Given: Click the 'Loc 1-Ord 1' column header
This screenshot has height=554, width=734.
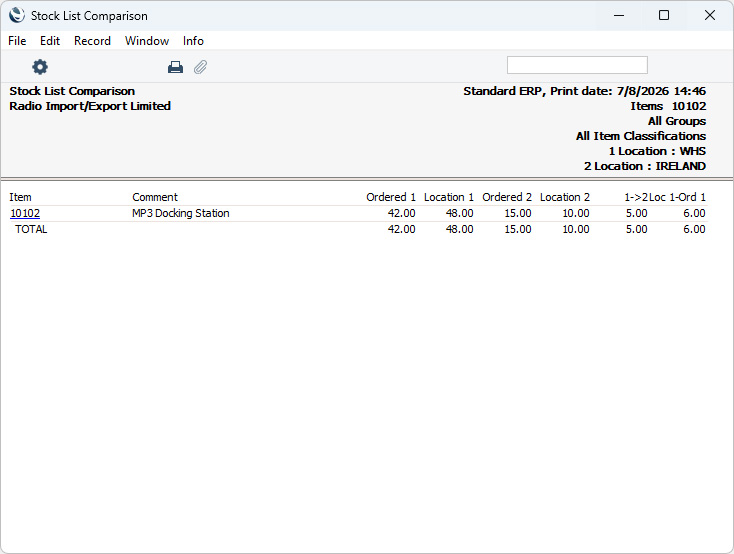Looking at the screenshot, I should pos(677,197).
